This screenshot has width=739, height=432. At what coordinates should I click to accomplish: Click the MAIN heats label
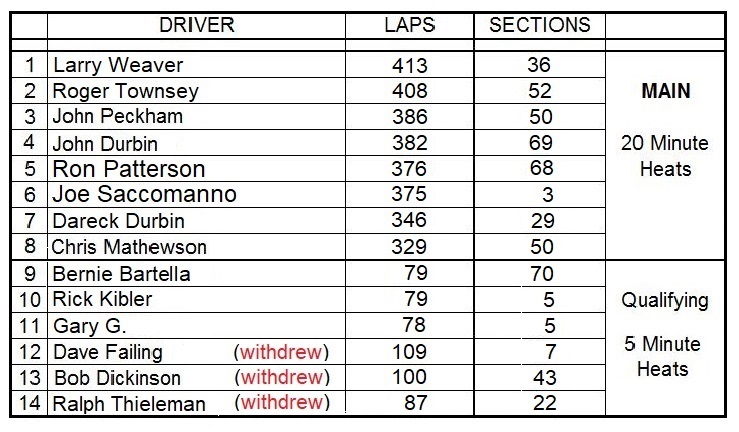click(x=665, y=91)
